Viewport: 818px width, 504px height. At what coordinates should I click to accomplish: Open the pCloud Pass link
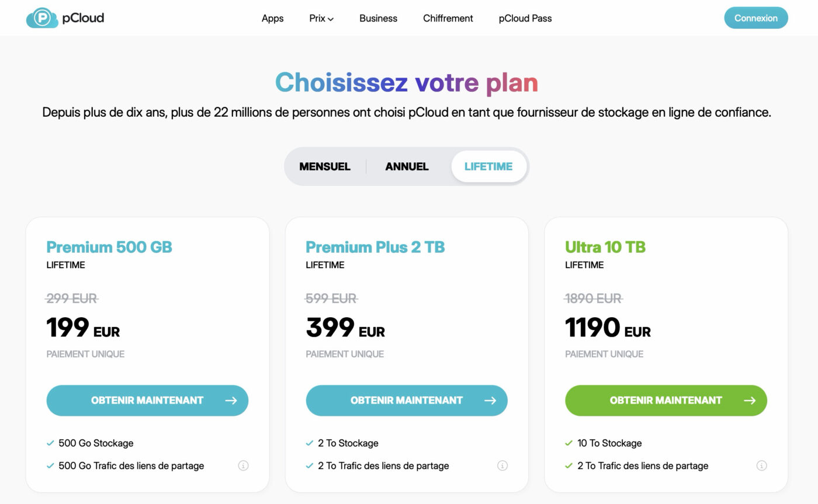pos(525,18)
